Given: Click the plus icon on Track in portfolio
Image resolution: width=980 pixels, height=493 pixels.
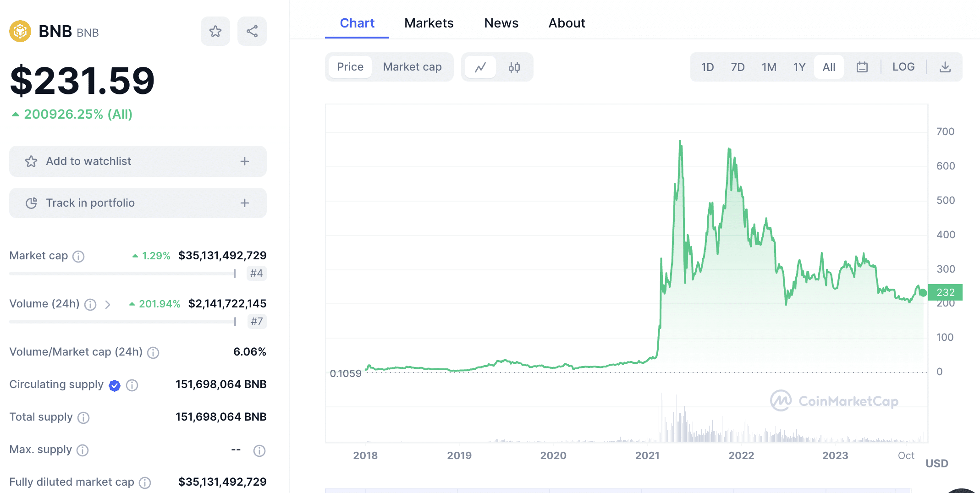Looking at the screenshot, I should 245,203.
